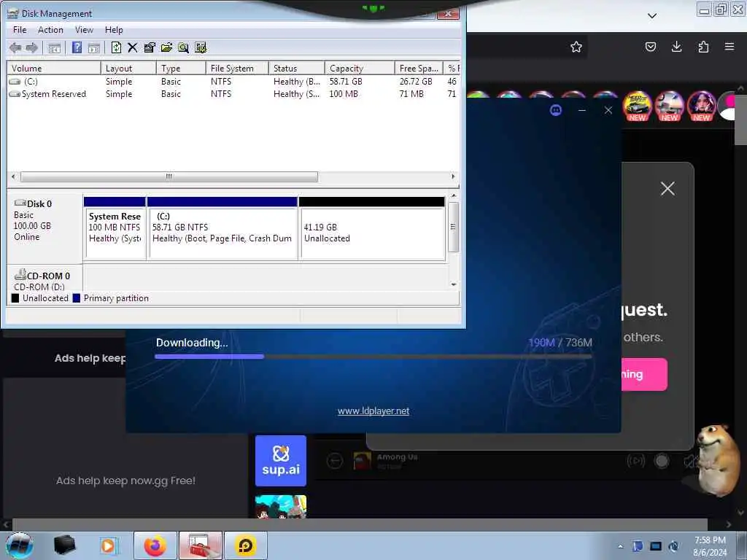Click the Status column header

pos(297,68)
